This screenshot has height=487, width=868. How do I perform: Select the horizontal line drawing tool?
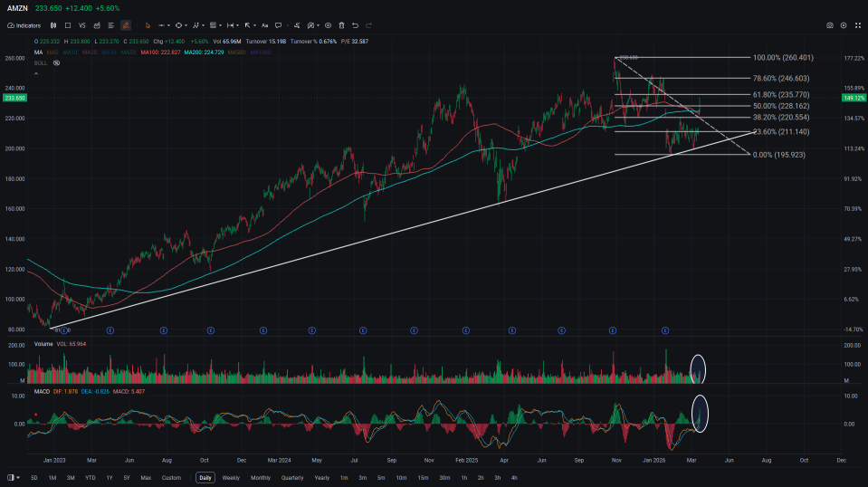(x=161, y=25)
